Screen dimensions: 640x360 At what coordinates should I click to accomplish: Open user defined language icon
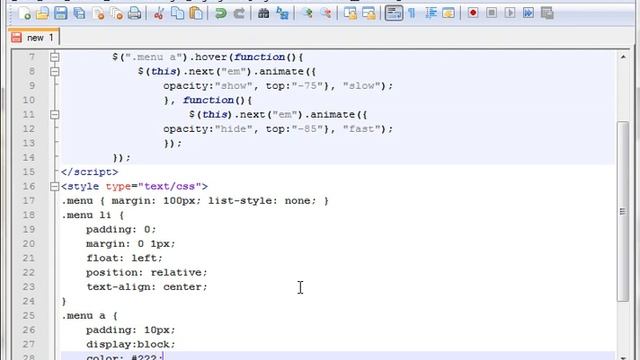[x=449, y=13]
